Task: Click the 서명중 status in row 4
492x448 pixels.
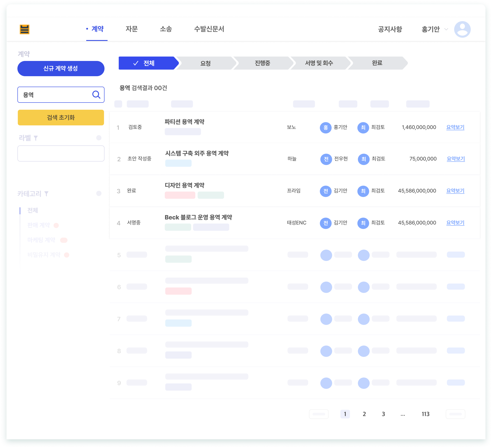Action: (x=133, y=223)
